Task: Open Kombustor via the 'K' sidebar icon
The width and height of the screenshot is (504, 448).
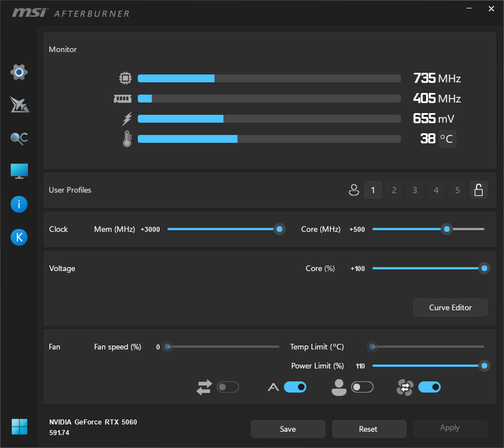Action: [18, 237]
